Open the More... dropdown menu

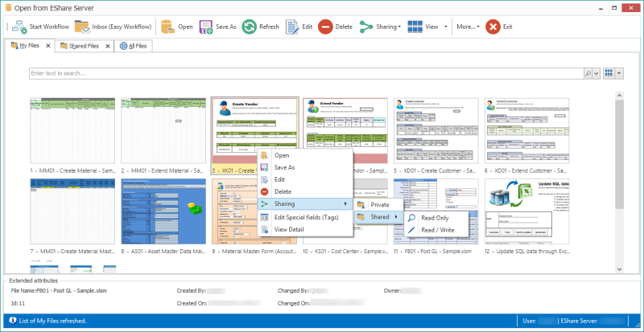tap(467, 27)
